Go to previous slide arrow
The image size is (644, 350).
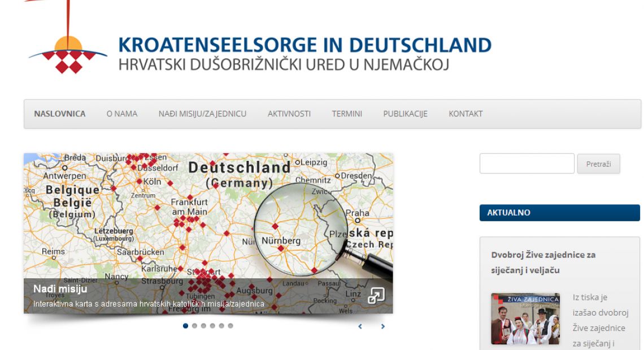click(360, 327)
